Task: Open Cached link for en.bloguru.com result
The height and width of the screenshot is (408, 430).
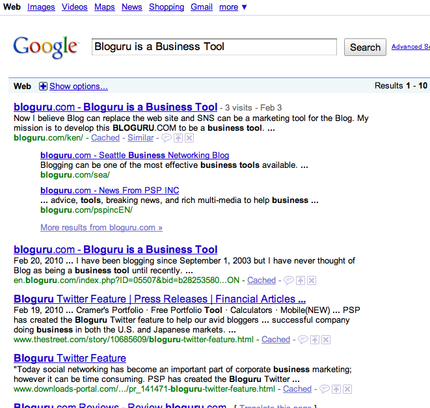Action: pyautogui.click(x=261, y=281)
